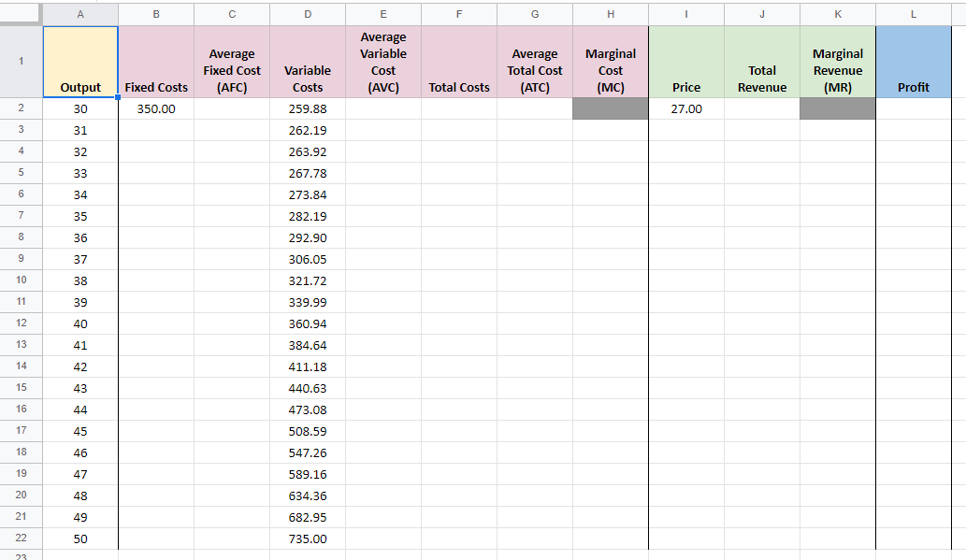The height and width of the screenshot is (560, 966).
Task: Select the Variable Cost value 735.00 for output 50
Action: 308,538
